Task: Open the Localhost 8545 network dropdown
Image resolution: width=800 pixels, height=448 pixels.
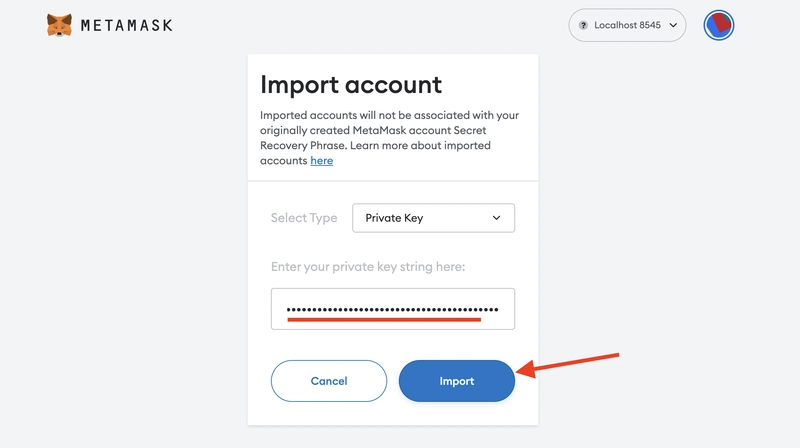Action: [627, 25]
